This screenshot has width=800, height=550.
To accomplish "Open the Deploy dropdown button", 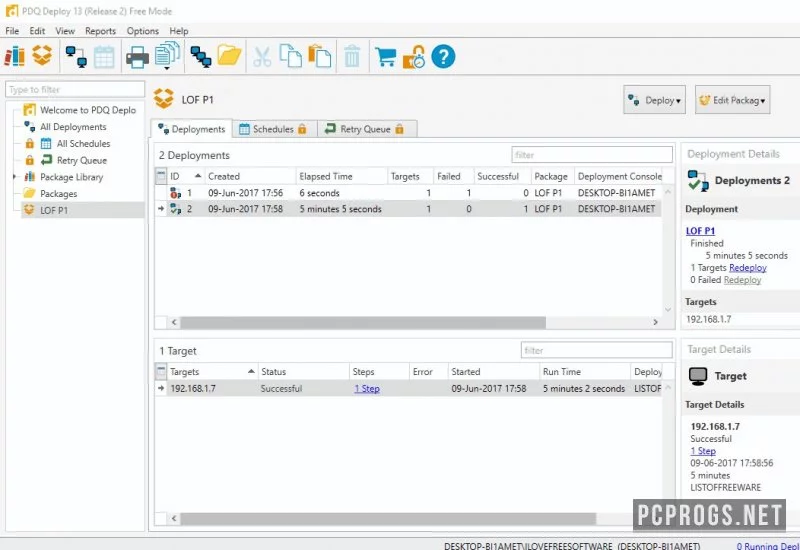I will pos(654,100).
